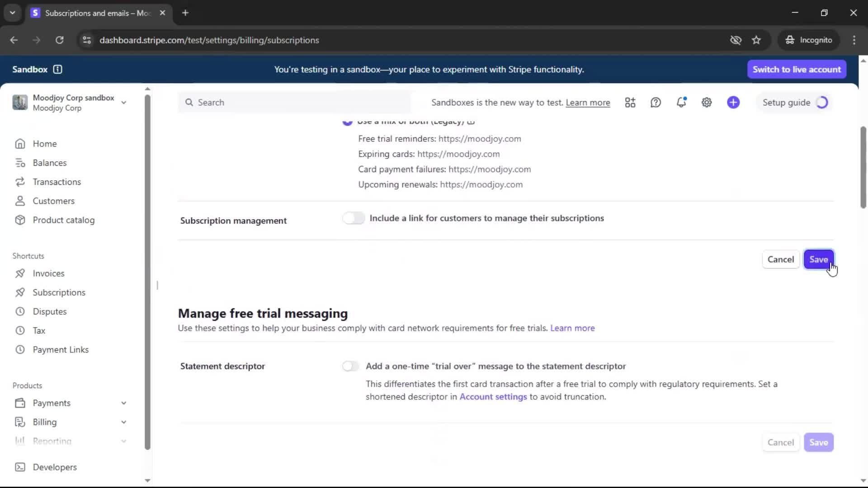Enable subscription management link toggle
Screen dimensions: 868x488
(354, 218)
